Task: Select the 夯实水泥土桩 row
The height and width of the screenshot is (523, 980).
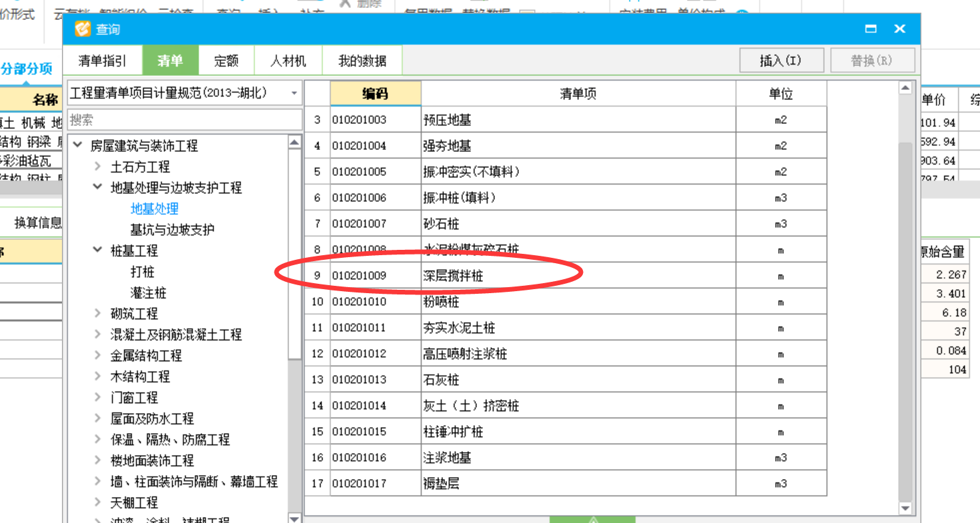Action: point(566,328)
